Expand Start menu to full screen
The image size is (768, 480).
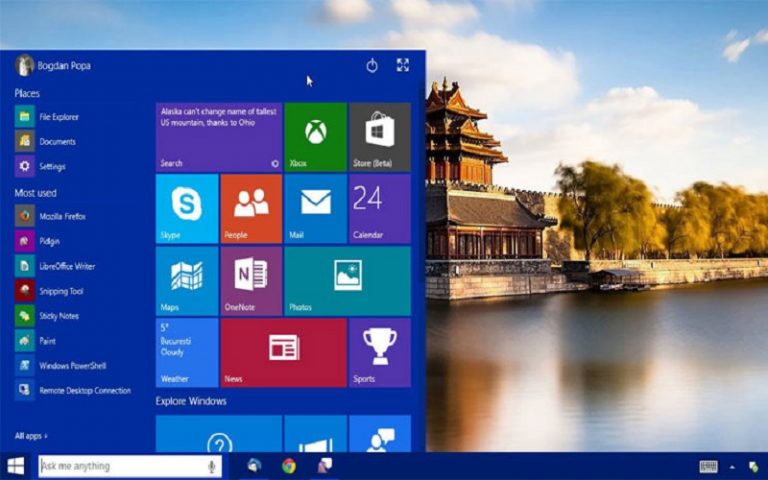(x=403, y=65)
